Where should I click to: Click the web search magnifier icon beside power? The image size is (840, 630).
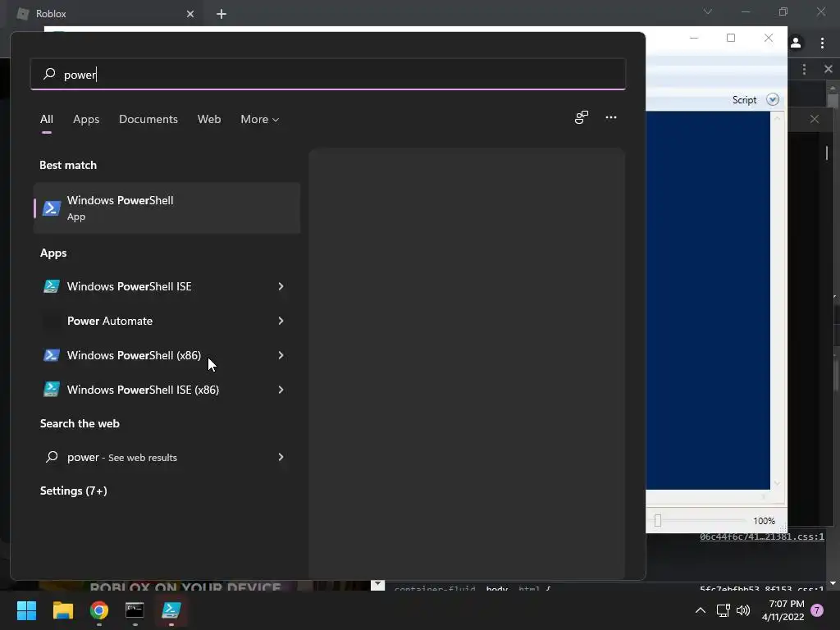pyautogui.click(x=52, y=457)
